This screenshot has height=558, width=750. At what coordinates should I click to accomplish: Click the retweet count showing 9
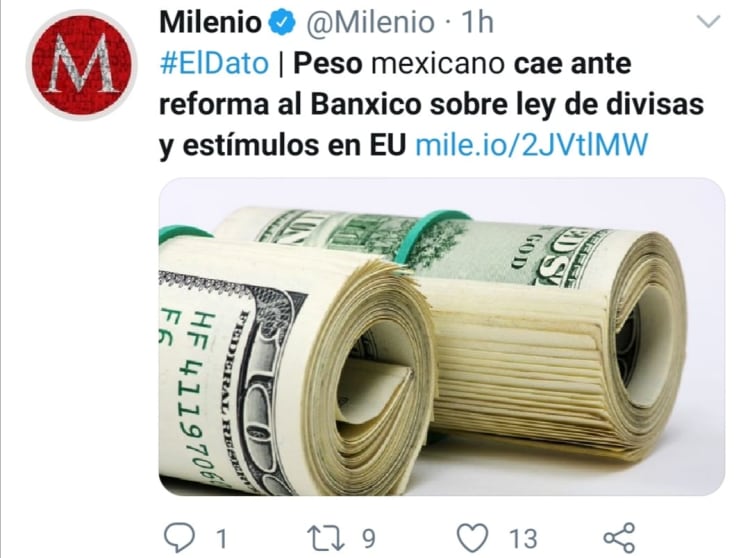point(368,539)
